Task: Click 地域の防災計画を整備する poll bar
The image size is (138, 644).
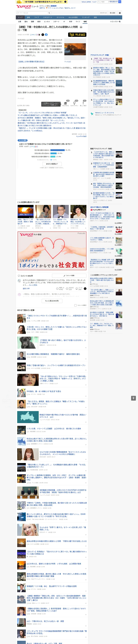Action: click(53, 157)
